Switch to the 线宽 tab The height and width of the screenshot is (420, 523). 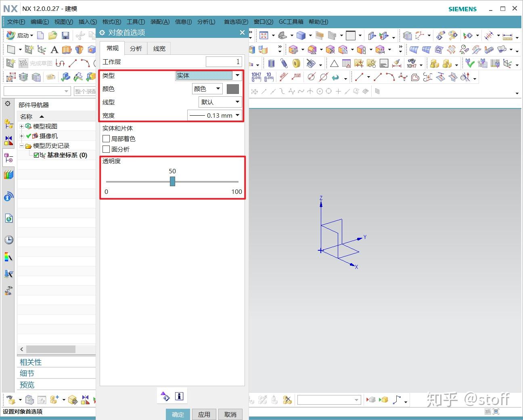point(159,48)
